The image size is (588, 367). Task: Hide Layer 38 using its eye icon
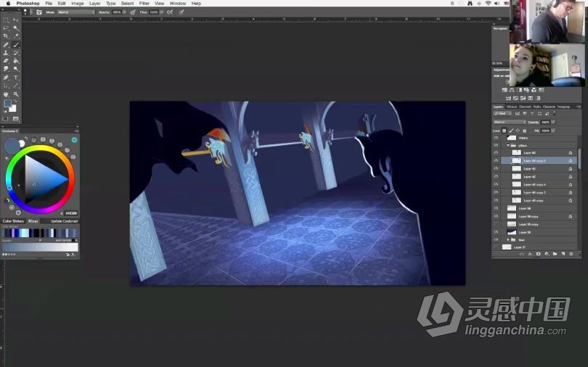point(496,208)
